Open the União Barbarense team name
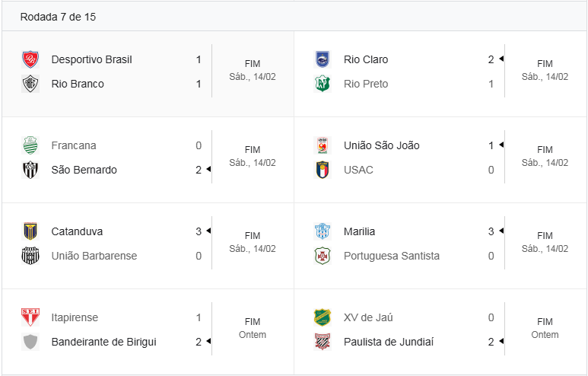The width and height of the screenshot is (588, 376). point(94,256)
